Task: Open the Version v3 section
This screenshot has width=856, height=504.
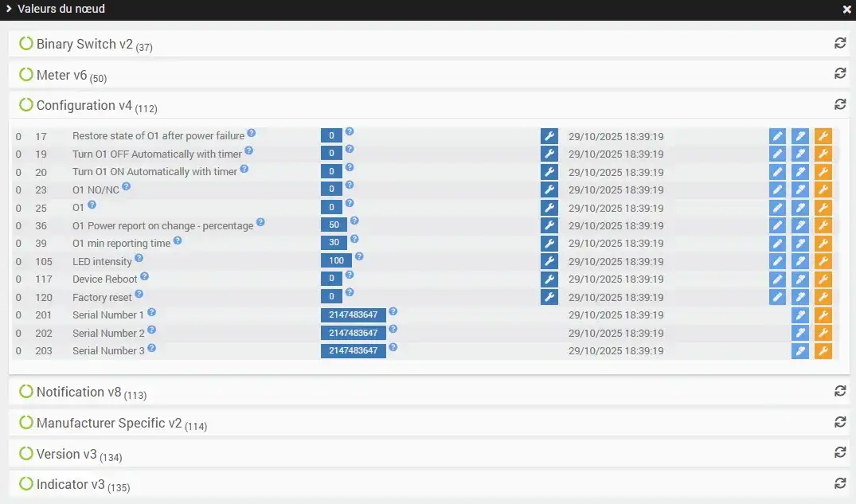Action: tap(67, 454)
